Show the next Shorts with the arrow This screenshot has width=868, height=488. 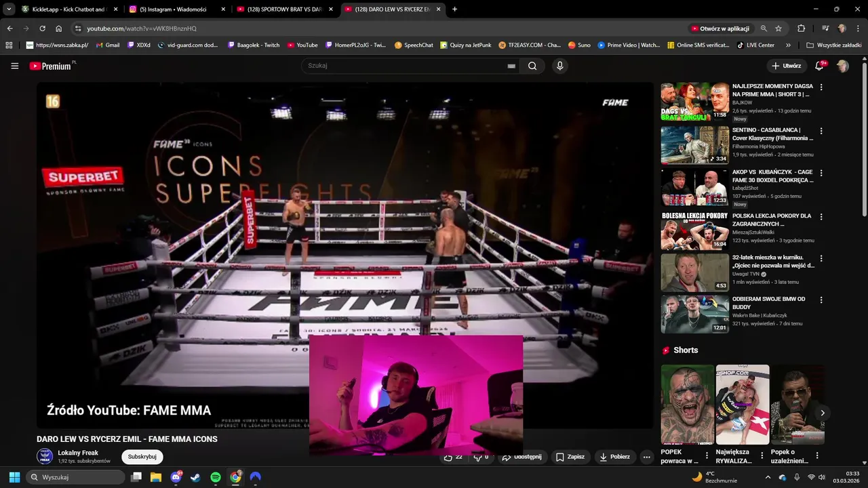[823, 413]
